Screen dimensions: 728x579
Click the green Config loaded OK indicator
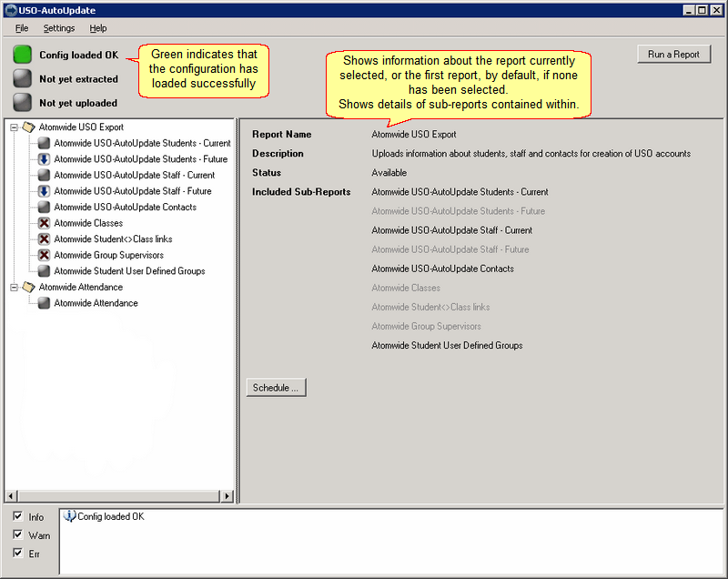click(22, 55)
